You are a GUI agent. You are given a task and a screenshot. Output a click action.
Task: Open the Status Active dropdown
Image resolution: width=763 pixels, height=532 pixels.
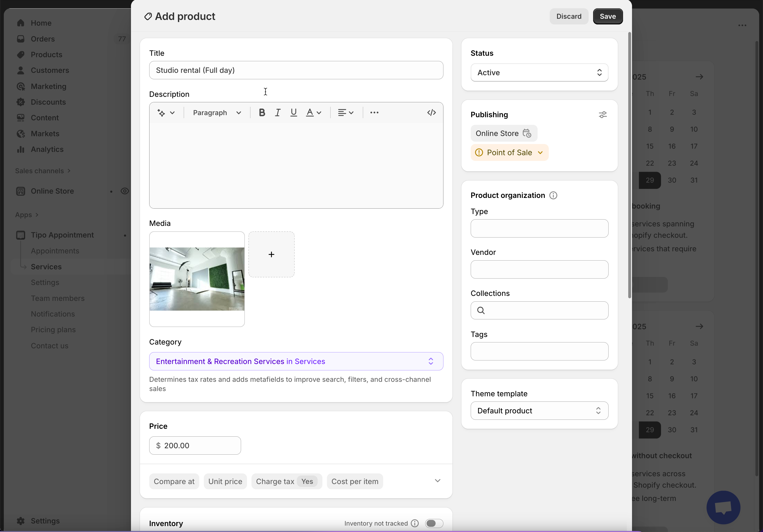click(x=539, y=73)
